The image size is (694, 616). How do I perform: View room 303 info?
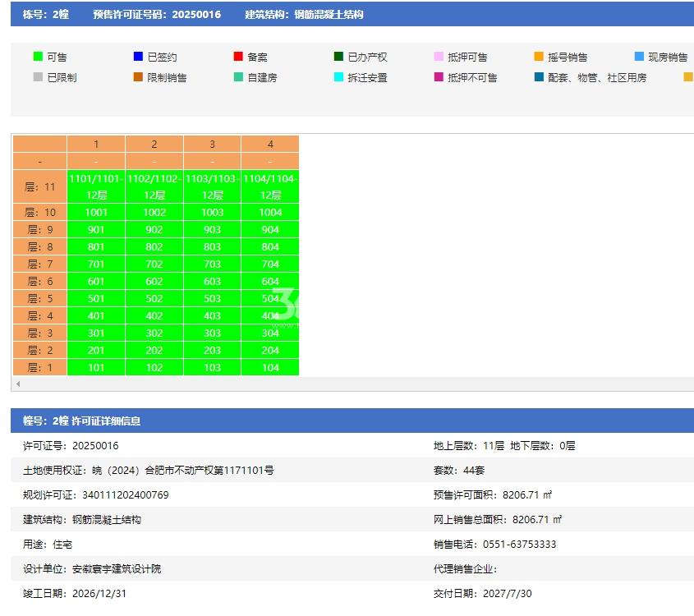coord(212,333)
